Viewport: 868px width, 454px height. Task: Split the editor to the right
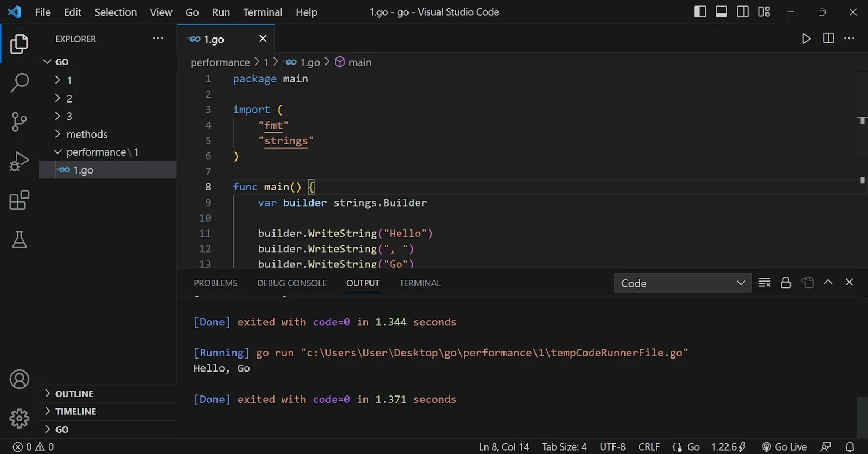click(828, 38)
